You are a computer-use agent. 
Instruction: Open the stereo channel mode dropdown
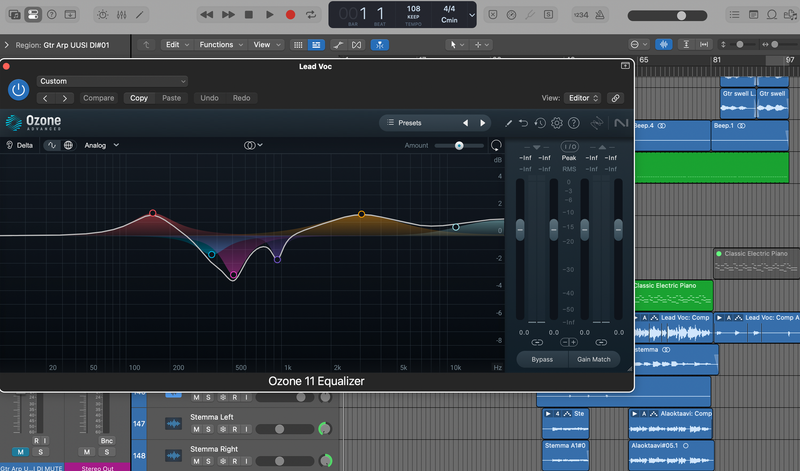click(253, 145)
